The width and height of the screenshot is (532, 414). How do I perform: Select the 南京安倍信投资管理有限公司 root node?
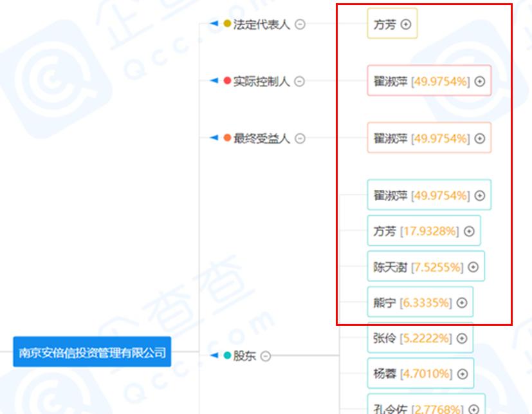pos(92,352)
